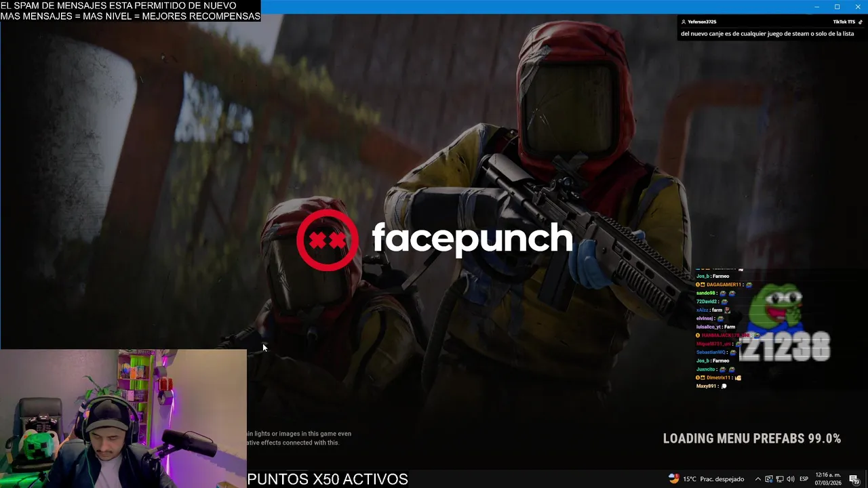868x488 pixels.
Task: Click chat username elvinssj
Action: click(705, 319)
